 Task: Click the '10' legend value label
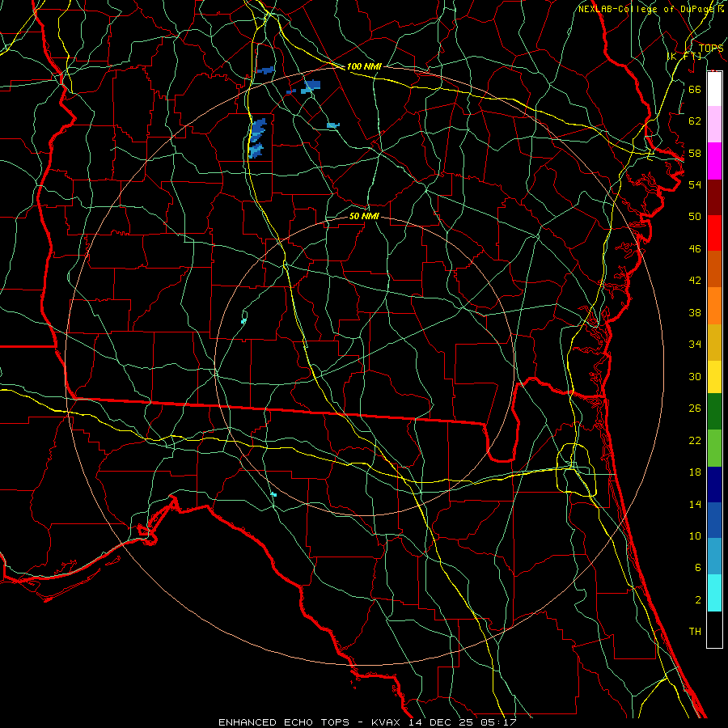695,535
